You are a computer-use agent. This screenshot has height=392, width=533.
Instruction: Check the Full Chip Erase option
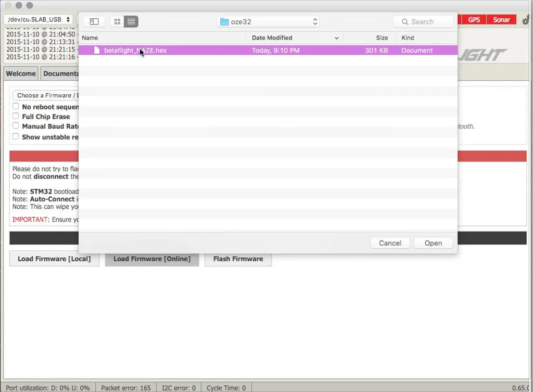click(x=16, y=117)
